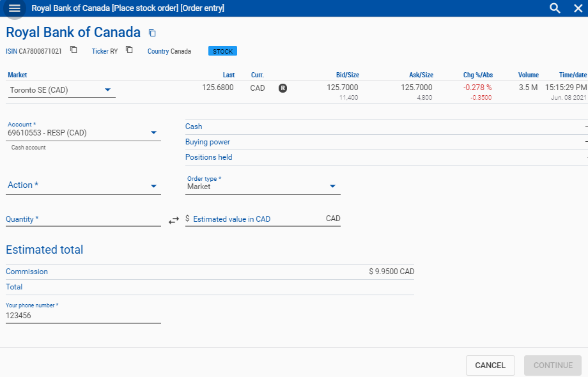Viewport: 588px width, 377px height.
Task: Click the time 15:15:29 PM
Action: pos(566,88)
